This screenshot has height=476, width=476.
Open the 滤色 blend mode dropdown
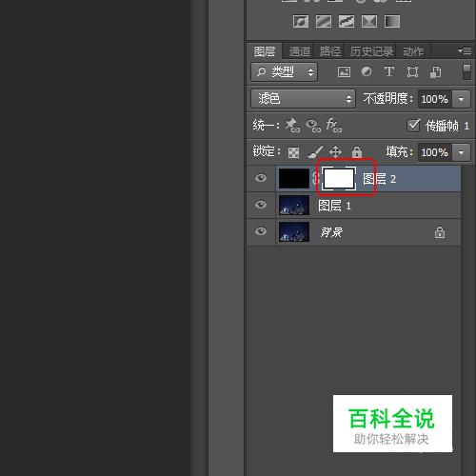(303, 99)
